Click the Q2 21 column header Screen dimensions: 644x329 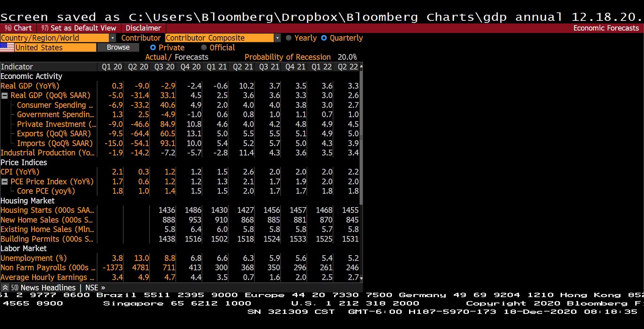[243, 67]
